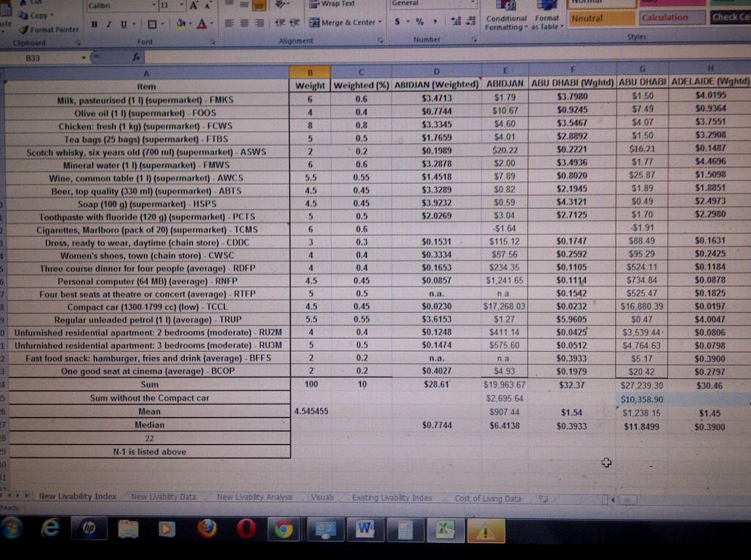Select the 'Item' header cell
The width and height of the screenshot is (751, 560).
[x=147, y=86]
